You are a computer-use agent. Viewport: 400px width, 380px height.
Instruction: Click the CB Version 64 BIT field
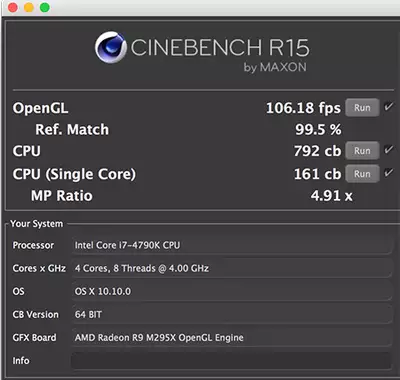click(231, 314)
